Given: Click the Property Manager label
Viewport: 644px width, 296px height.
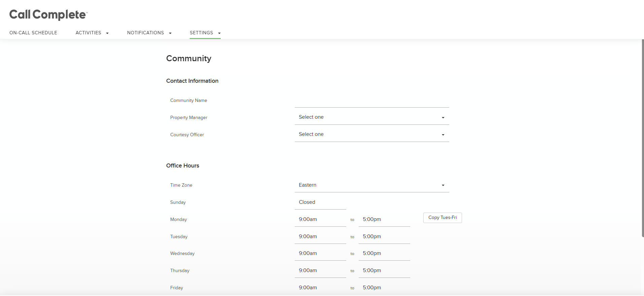Looking at the screenshot, I should pyautogui.click(x=189, y=117).
